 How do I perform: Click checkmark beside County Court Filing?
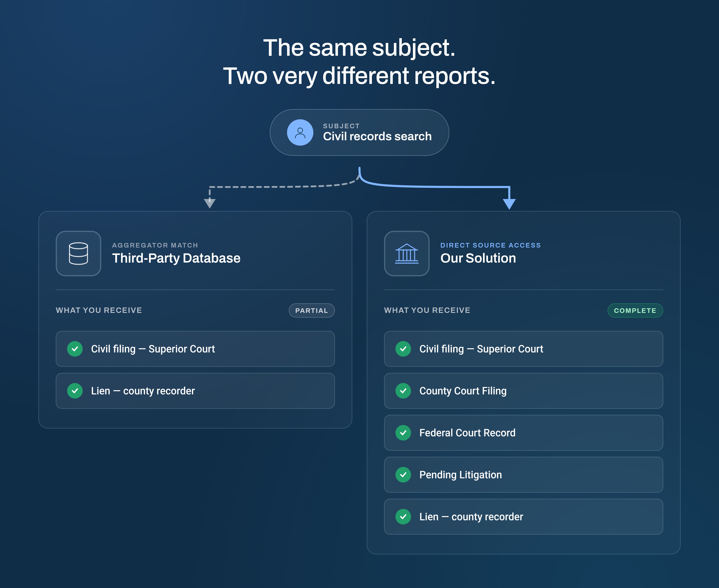[403, 391]
